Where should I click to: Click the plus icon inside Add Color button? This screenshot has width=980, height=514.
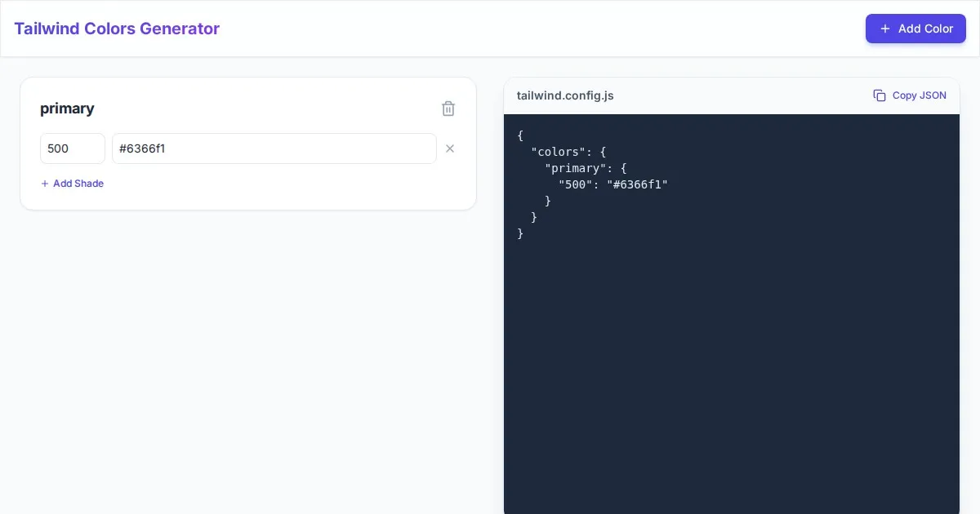click(885, 29)
